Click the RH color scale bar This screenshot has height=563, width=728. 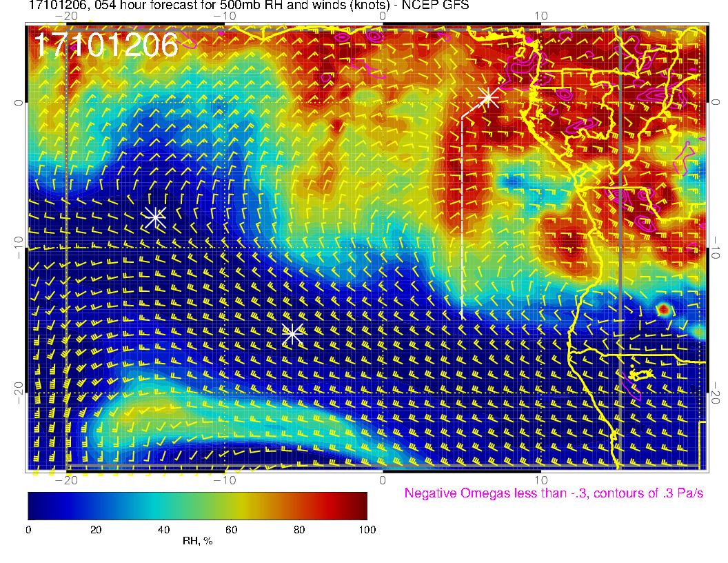197,506
